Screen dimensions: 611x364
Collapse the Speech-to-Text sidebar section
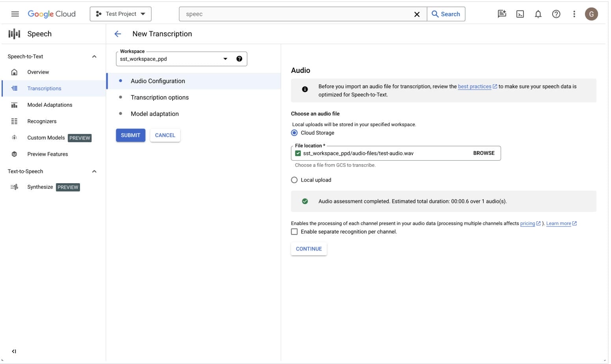pos(94,56)
